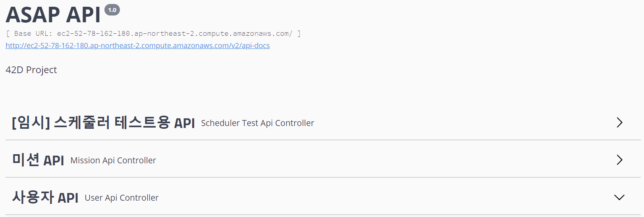644x217 pixels.
Task: Click 'User Api Controller' description text
Action: tap(121, 198)
